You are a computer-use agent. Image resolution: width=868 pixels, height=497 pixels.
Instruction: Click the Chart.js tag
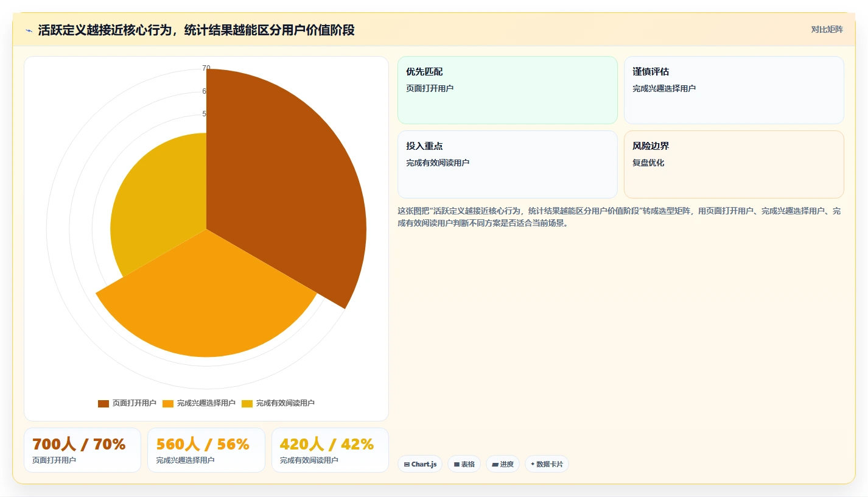pos(420,464)
